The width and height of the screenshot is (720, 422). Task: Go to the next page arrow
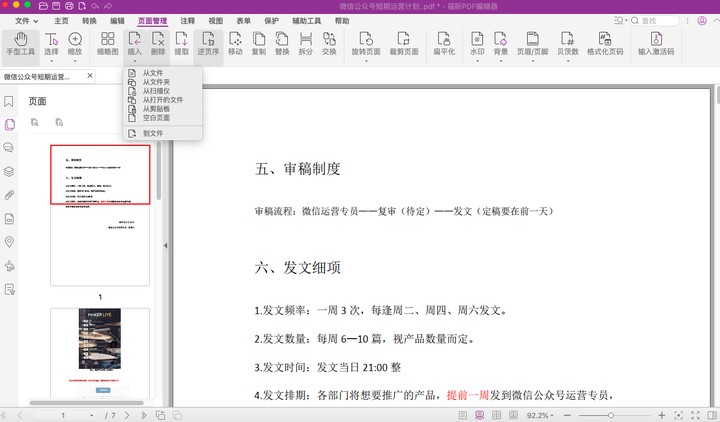coord(127,415)
